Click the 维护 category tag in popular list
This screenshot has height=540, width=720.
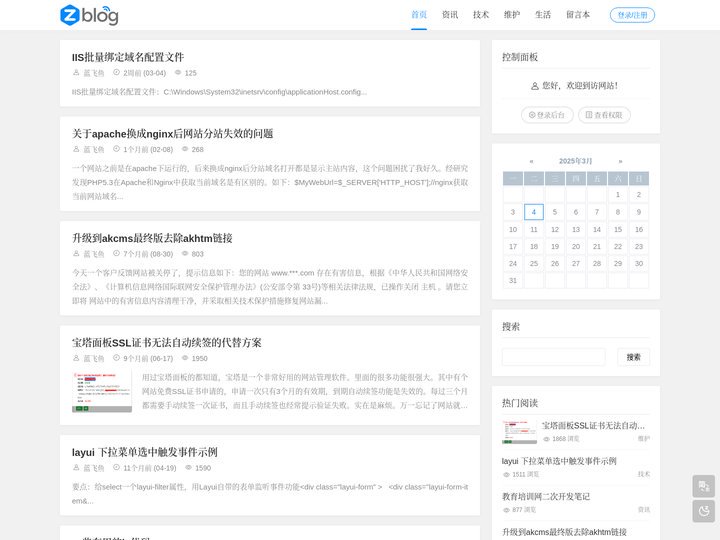click(644, 439)
